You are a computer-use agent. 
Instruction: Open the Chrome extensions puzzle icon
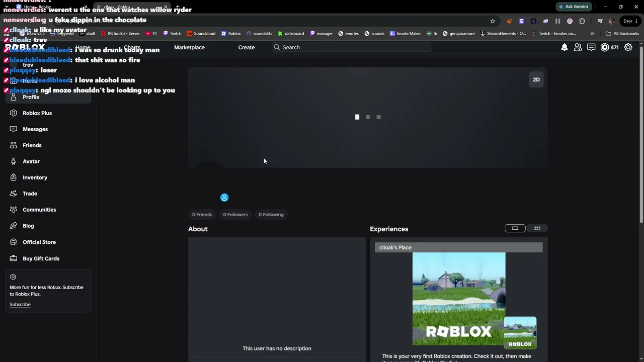[x=582, y=21]
